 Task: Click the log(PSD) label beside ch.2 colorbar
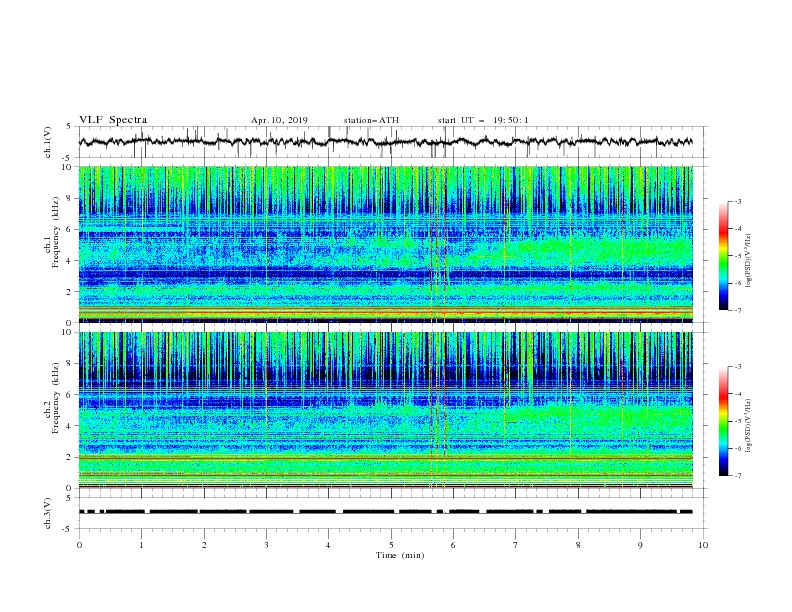point(748,426)
